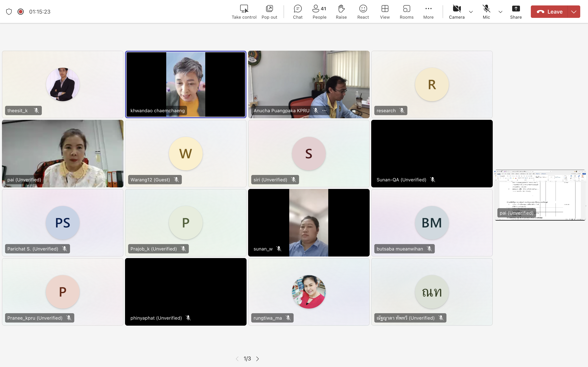Show the People participants list
This screenshot has height=367, width=588.
click(x=319, y=12)
